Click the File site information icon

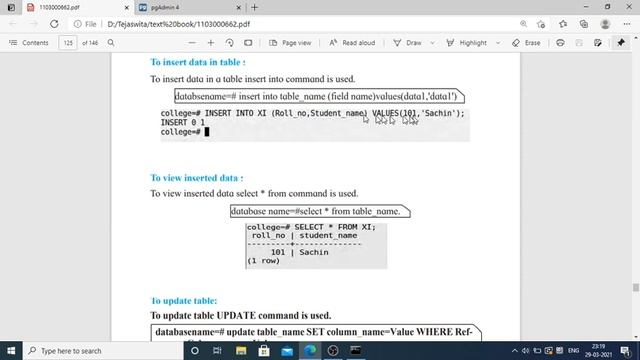click(x=85, y=24)
